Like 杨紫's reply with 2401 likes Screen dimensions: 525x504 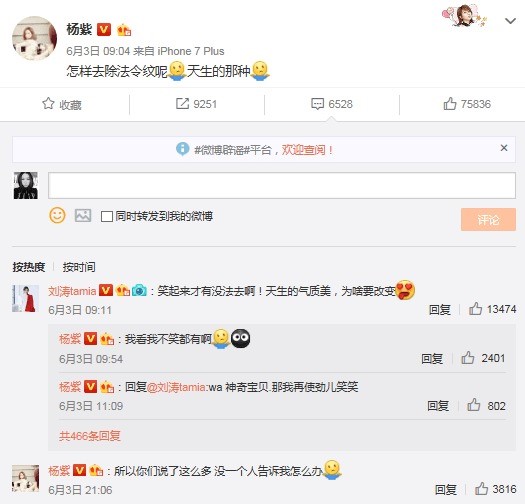pyautogui.click(x=467, y=358)
